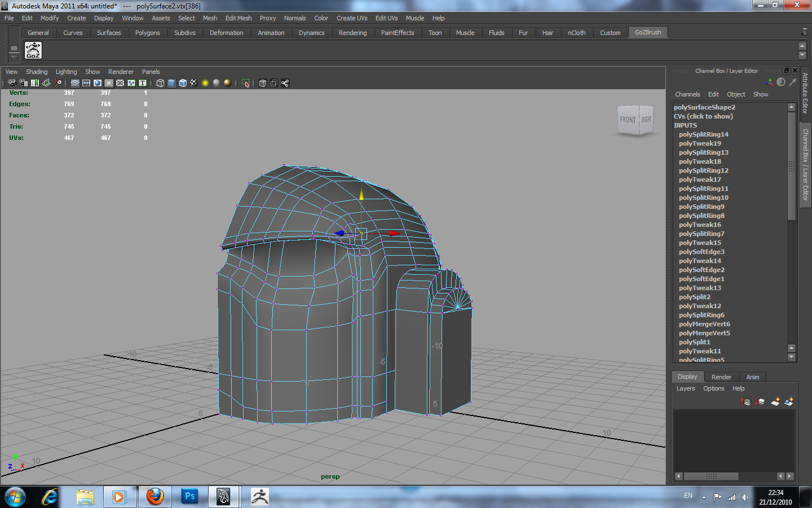Open Firefox from the Windows taskbar
The image size is (812, 508).
click(x=155, y=497)
